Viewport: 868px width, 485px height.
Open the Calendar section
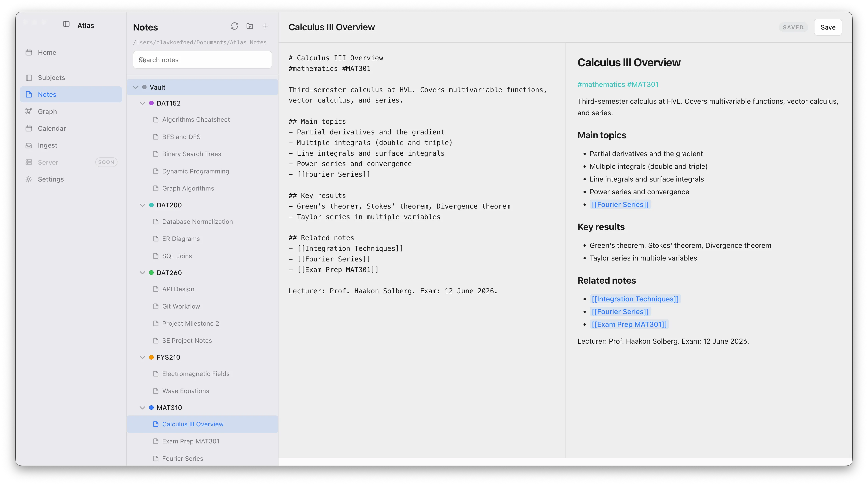click(71, 128)
